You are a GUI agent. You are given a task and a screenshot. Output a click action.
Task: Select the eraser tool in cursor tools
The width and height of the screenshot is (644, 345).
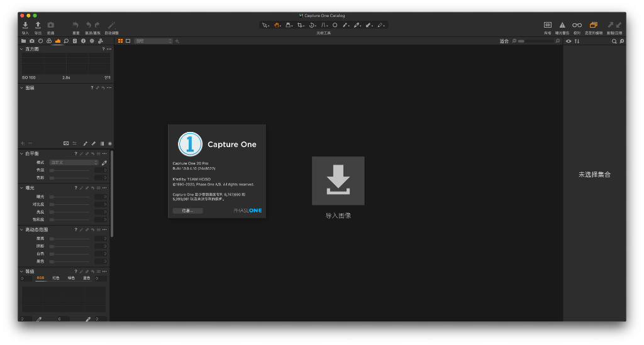point(380,25)
